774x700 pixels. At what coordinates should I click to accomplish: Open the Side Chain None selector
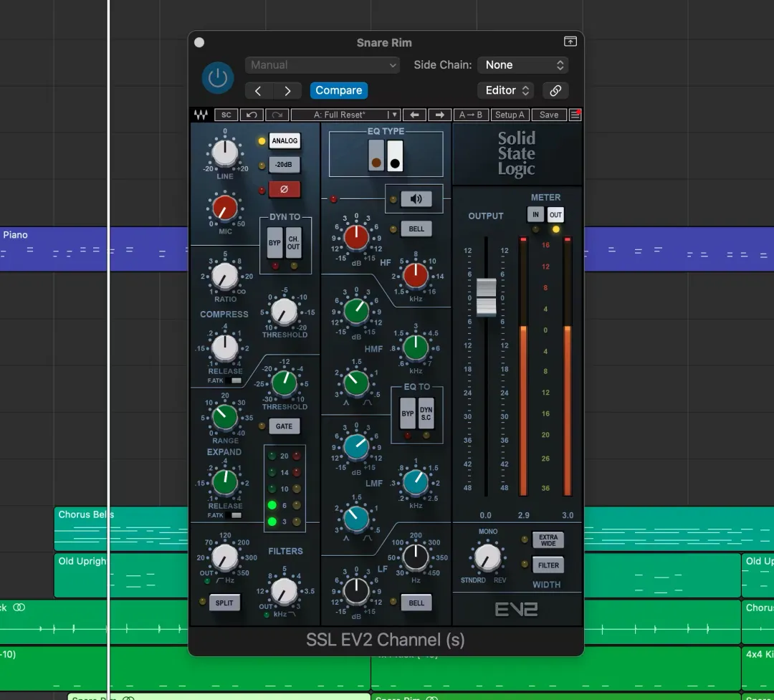[x=523, y=65]
